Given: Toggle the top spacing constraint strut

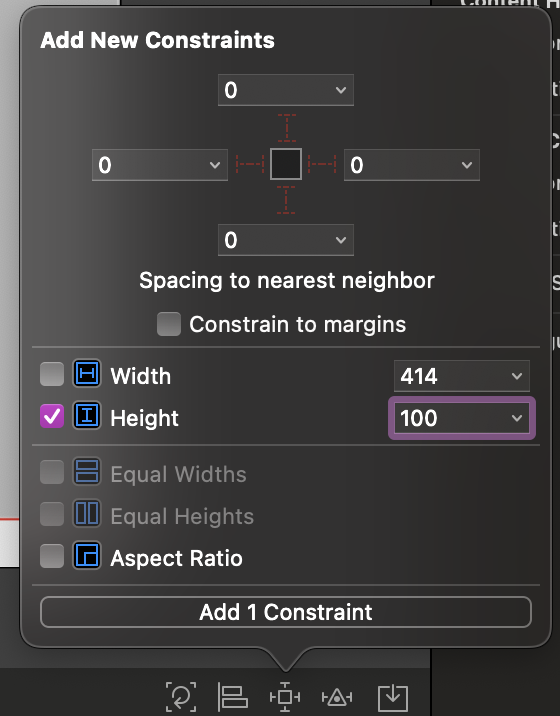Looking at the screenshot, I should point(286,128).
